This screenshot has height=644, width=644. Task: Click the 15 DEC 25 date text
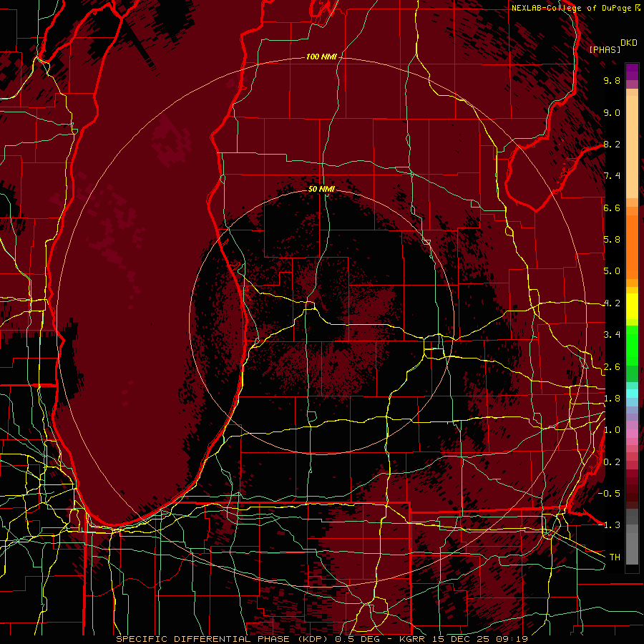[x=460, y=639]
